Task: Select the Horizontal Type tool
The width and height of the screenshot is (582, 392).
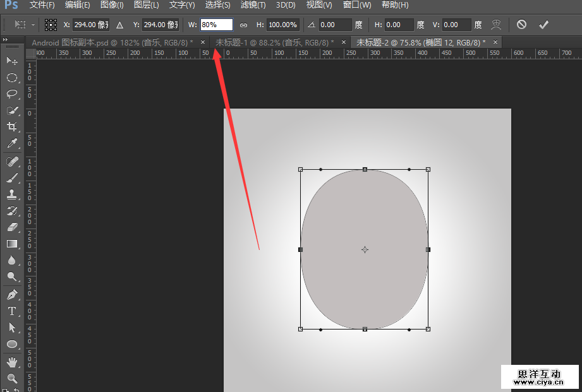Action: coord(12,311)
